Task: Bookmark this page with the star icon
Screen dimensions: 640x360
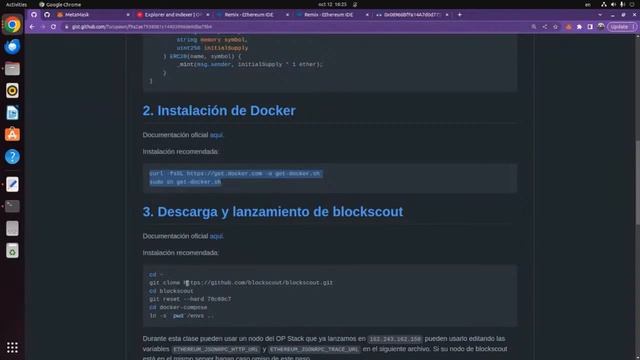Action: [556, 27]
